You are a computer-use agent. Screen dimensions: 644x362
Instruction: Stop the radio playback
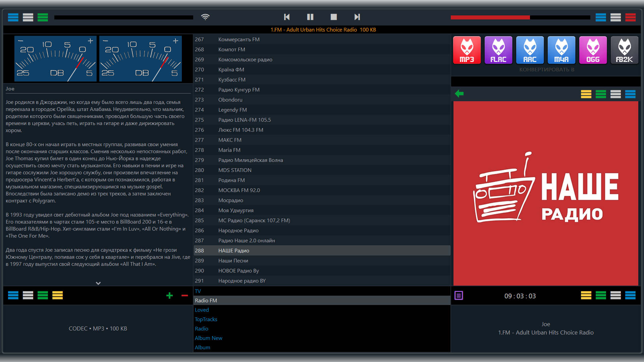[333, 17]
